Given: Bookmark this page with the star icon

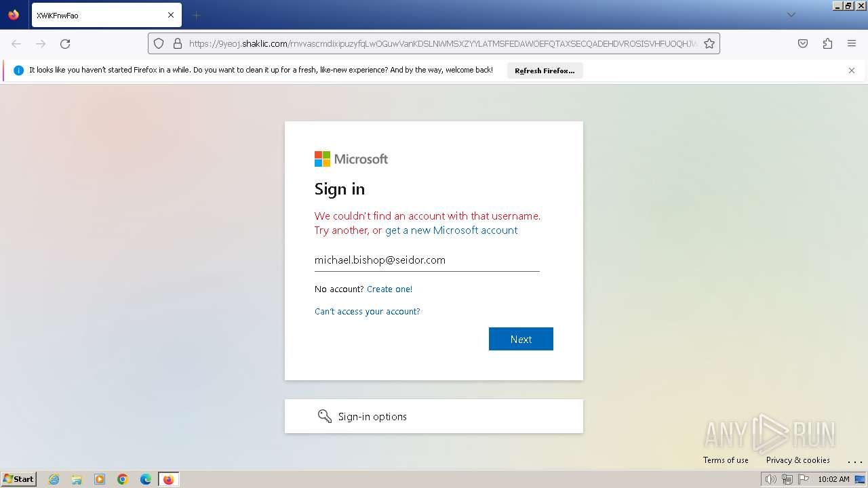Looking at the screenshot, I should coord(709,43).
